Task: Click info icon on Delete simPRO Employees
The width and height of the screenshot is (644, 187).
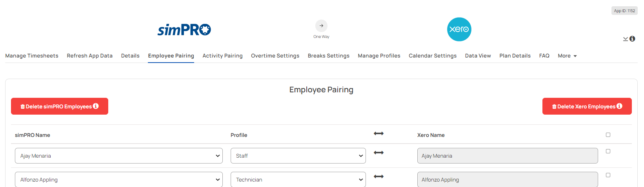Action: point(96,106)
